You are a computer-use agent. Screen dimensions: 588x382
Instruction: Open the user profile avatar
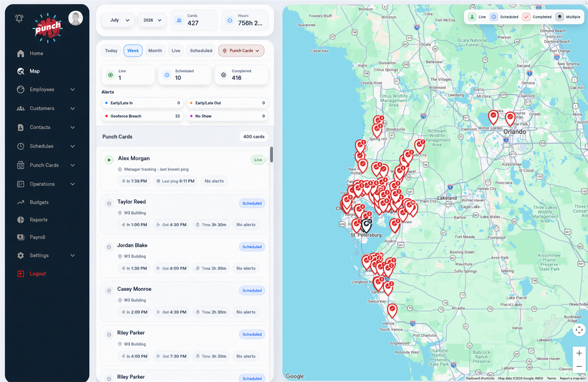(76, 18)
